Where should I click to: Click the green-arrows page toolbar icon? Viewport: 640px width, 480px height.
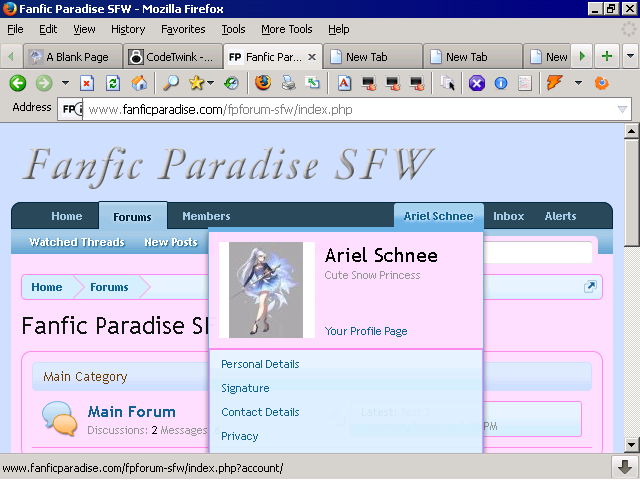313,83
